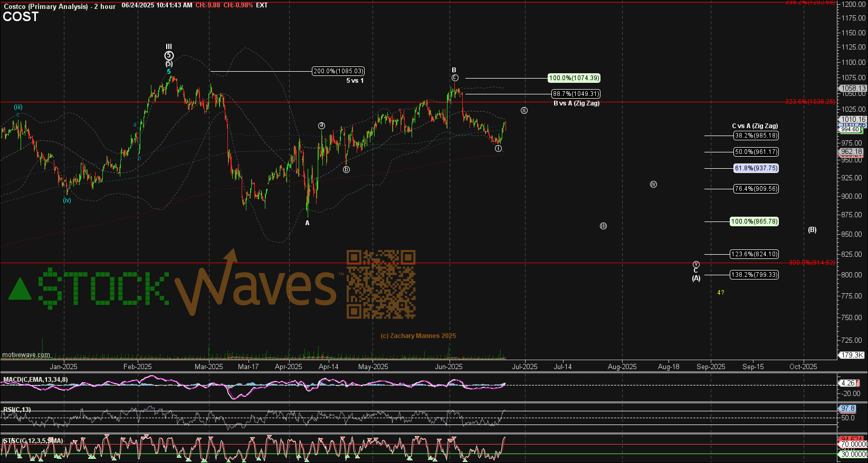The width and height of the screenshot is (868, 463).
Task: Click the Jul-14 date axis label
Action: (562, 366)
